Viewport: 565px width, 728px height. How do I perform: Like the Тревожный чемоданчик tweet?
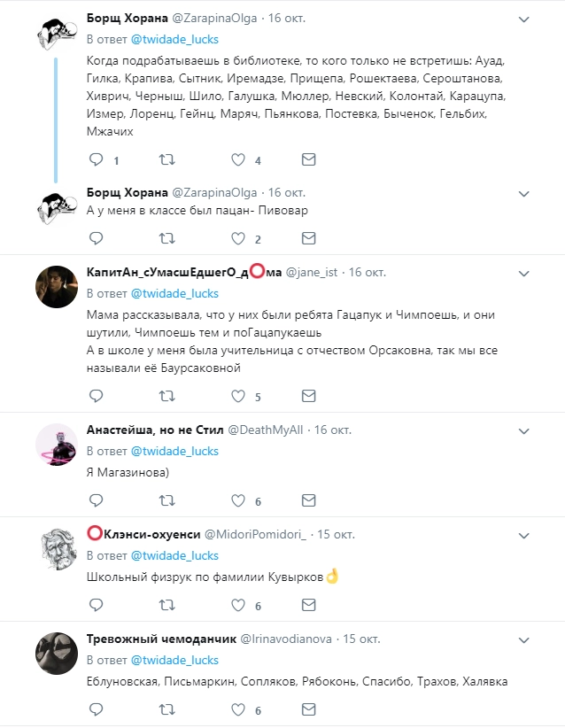237,709
